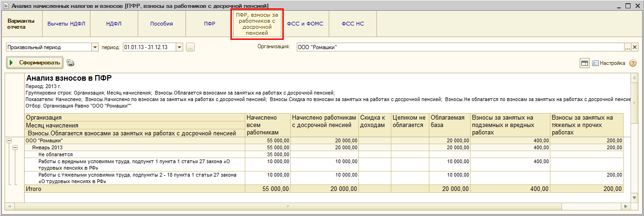Click the 35 000,00 cell

(x=268, y=154)
